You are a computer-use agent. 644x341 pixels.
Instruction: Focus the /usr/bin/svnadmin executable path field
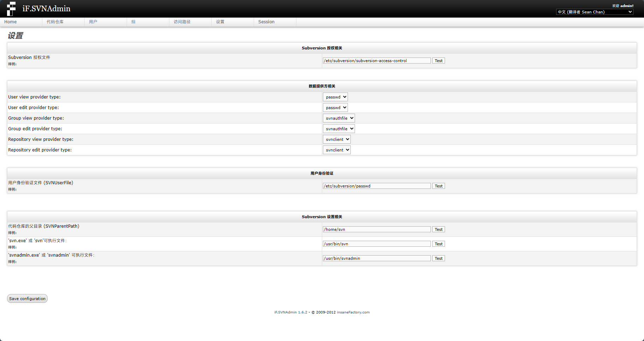(x=377, y=258)
